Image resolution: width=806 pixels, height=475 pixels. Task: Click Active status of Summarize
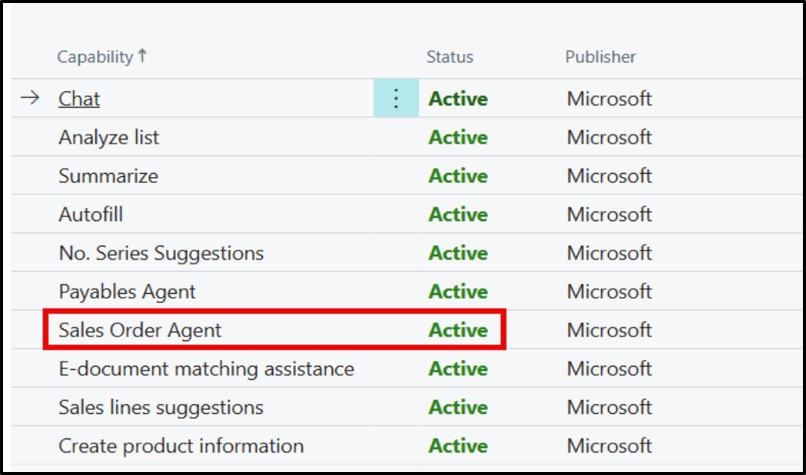click(x=458, y=176)
